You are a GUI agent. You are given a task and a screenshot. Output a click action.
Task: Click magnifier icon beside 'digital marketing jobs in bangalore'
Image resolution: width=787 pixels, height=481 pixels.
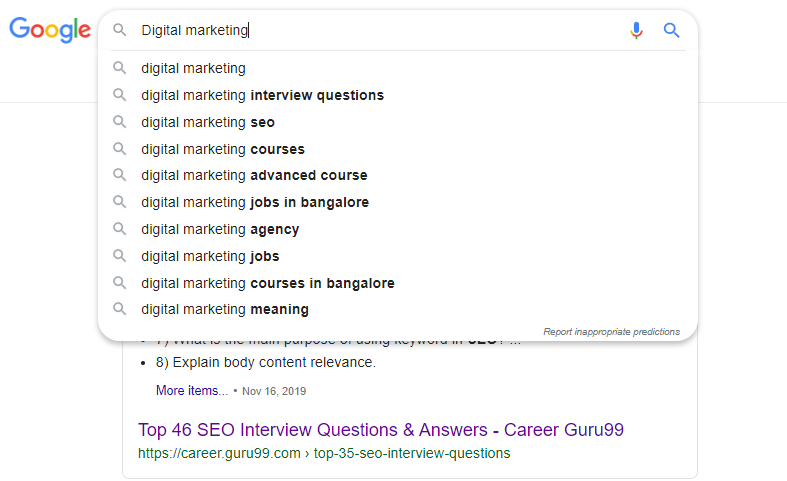click(x=120, y=202)
